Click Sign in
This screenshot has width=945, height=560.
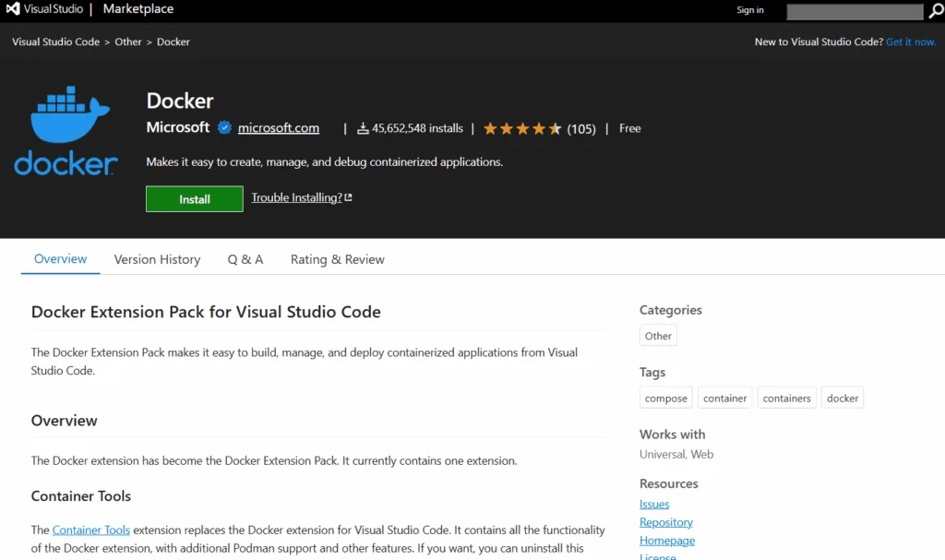point(749,9)
